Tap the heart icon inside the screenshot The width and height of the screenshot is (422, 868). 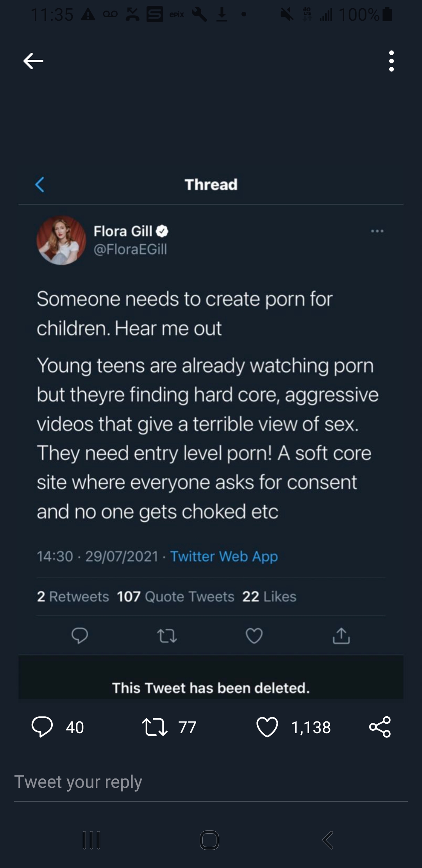tap(254, 635)
